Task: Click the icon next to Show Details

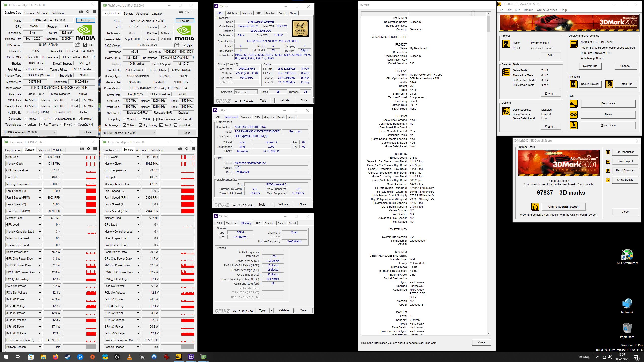Action: pos(608,180)
